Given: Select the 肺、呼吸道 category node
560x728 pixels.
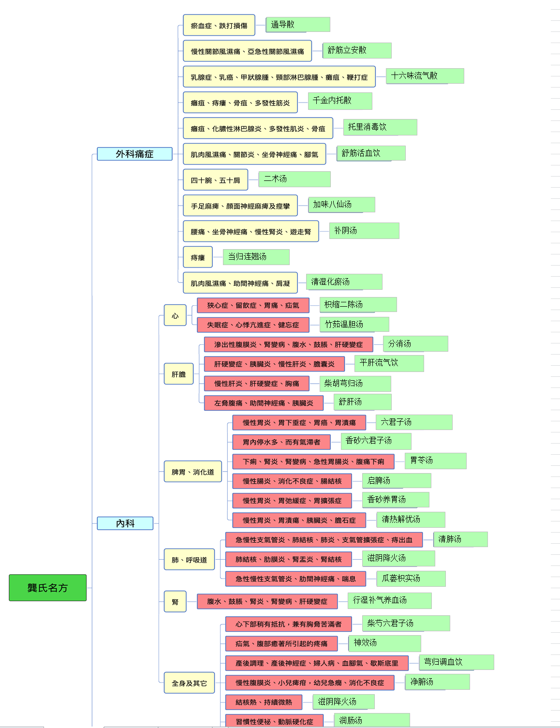Looking at the screenshot, I should pyautogui.click(x=189, y=560).
